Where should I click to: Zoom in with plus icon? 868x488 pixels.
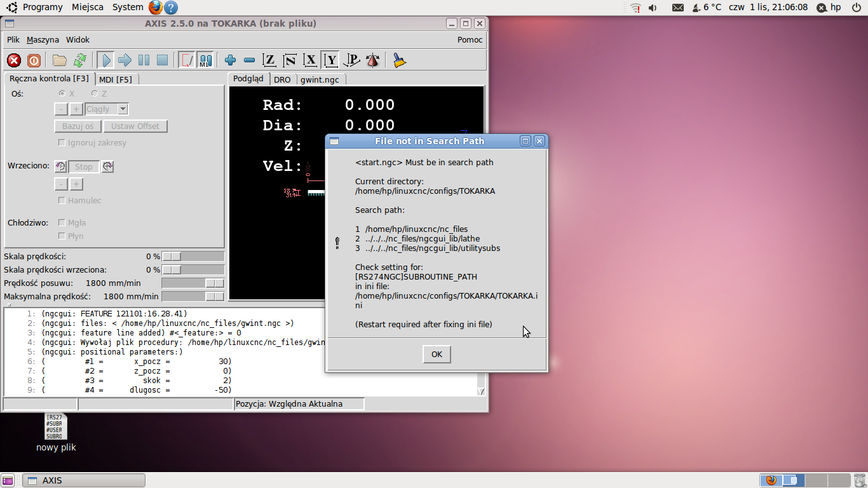pyautogui.click(x=230, y=60)
